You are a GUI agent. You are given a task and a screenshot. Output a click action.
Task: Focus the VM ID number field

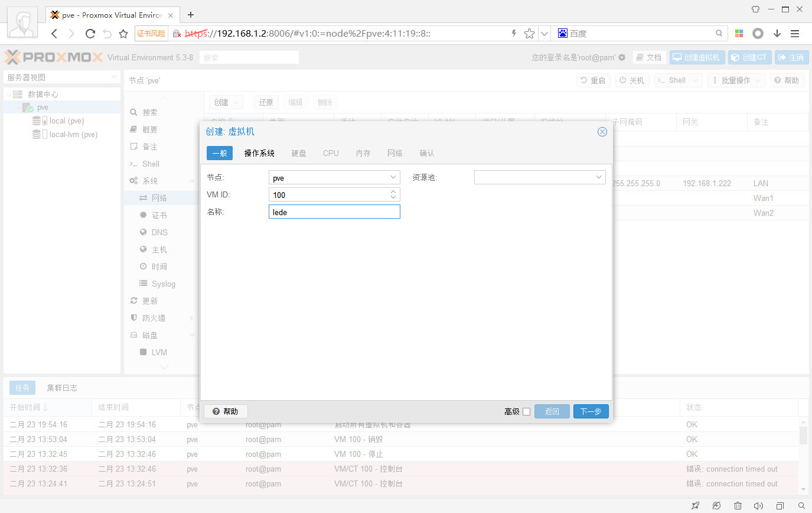pos(328,194)
